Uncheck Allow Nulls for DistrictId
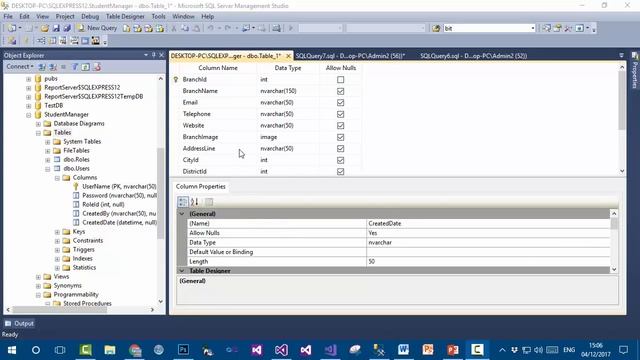 (340, 171)
